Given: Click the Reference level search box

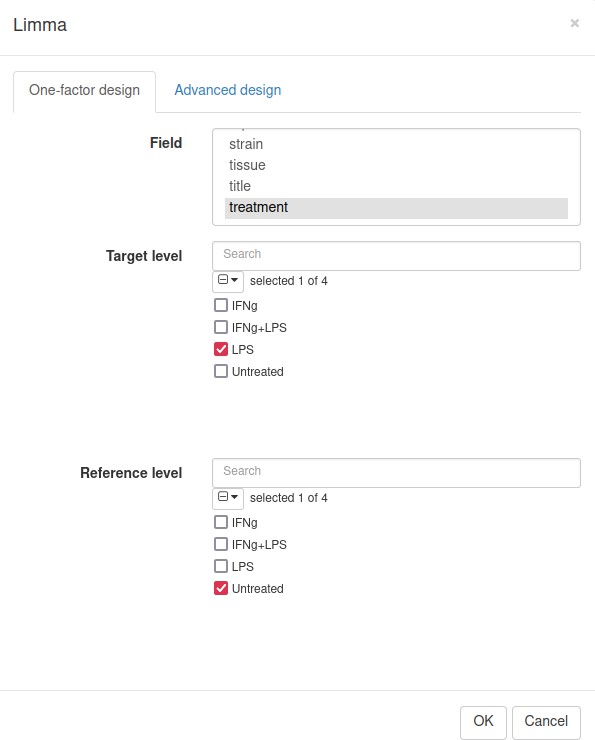Looking at the screenshot, I should (x=396, y=472).
